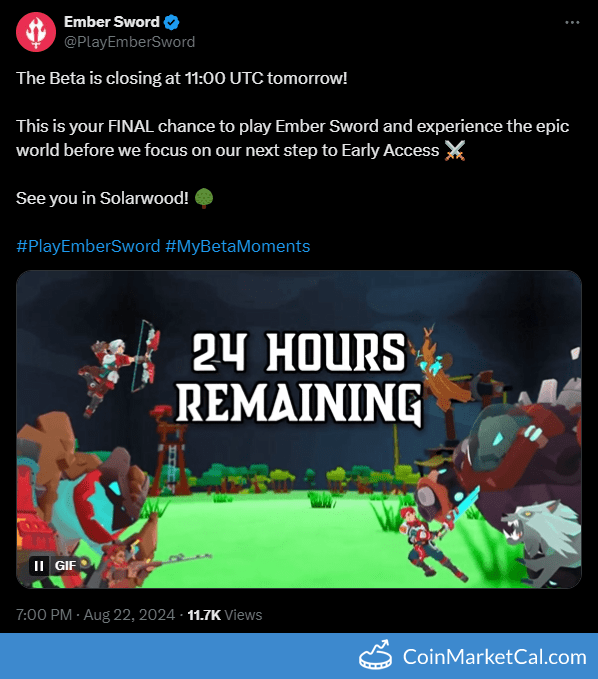Open the CoinMarketCal.com watermark text
Screen dimensions: 598x679
click(x=495, y=657)
